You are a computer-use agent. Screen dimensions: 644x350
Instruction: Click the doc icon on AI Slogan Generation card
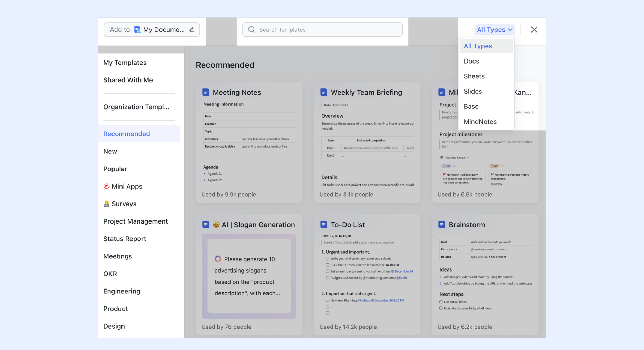pos(206,225)
